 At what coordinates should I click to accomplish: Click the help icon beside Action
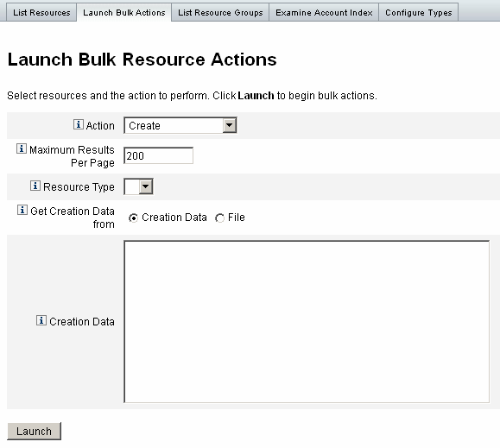(x=78, y=124)
